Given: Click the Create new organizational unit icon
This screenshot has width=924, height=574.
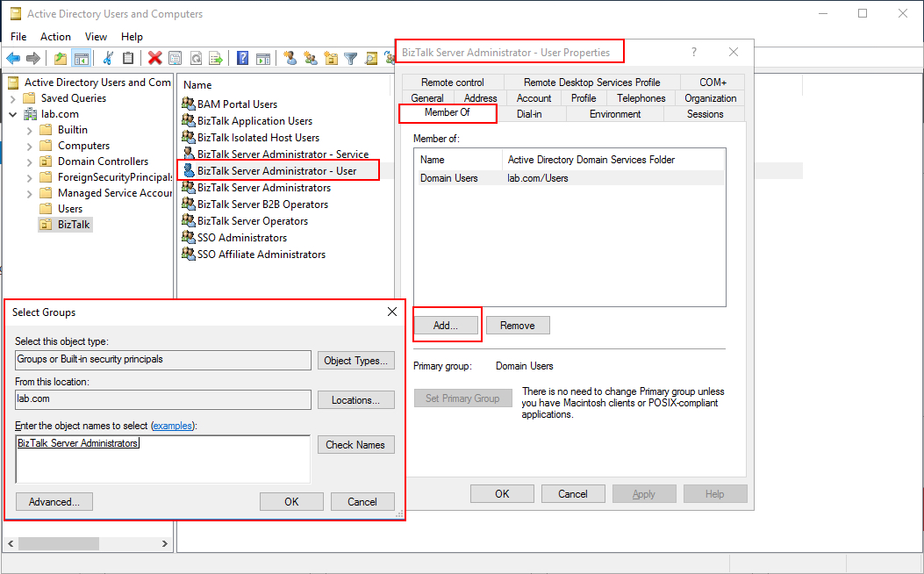Looking at the screenshot, I should (x=331, y=58).
